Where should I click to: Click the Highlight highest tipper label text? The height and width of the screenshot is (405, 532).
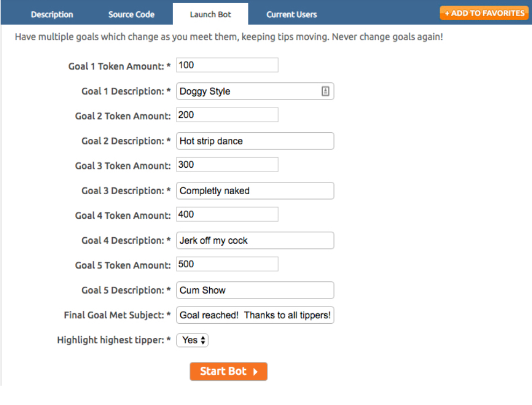click(114, 340)
